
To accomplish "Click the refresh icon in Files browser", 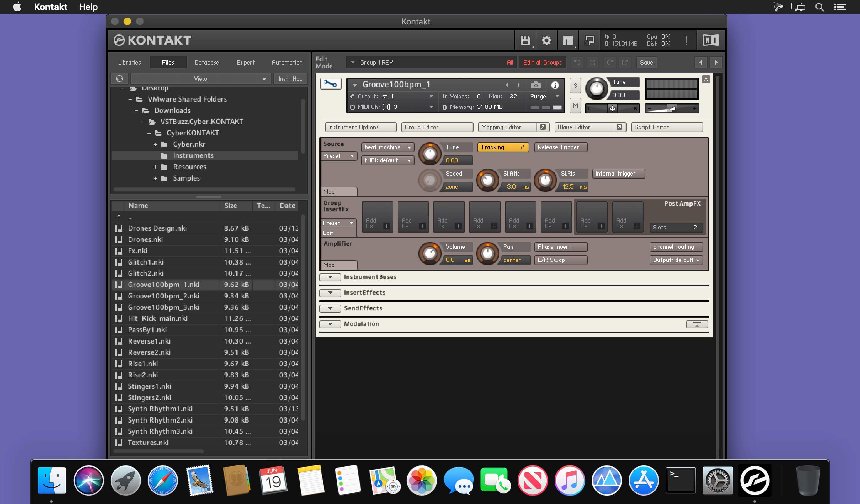I will (119, 79).
